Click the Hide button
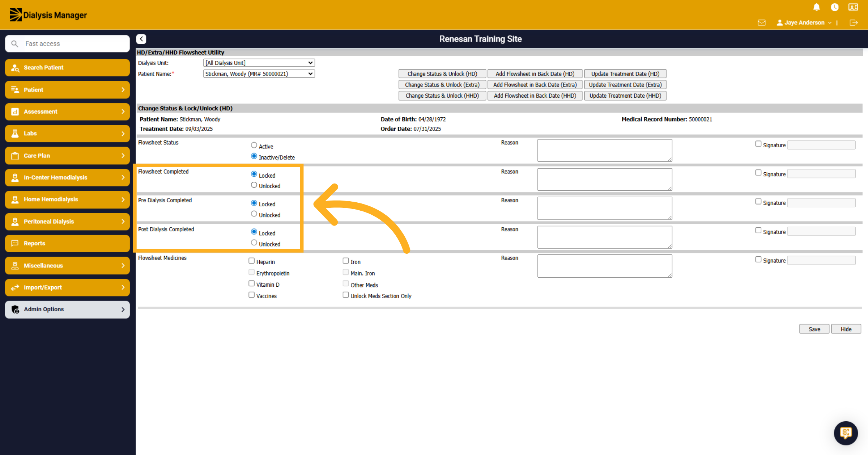The width and height of the screenshot is (868, 455). click(x=846, y=329)
